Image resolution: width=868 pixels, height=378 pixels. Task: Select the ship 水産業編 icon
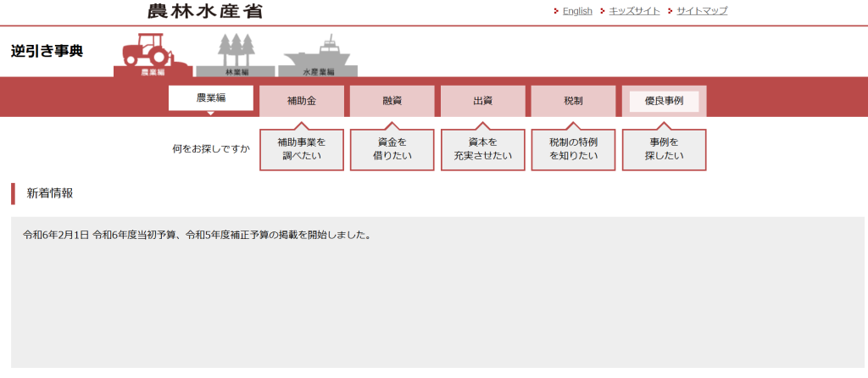[318, 57]
